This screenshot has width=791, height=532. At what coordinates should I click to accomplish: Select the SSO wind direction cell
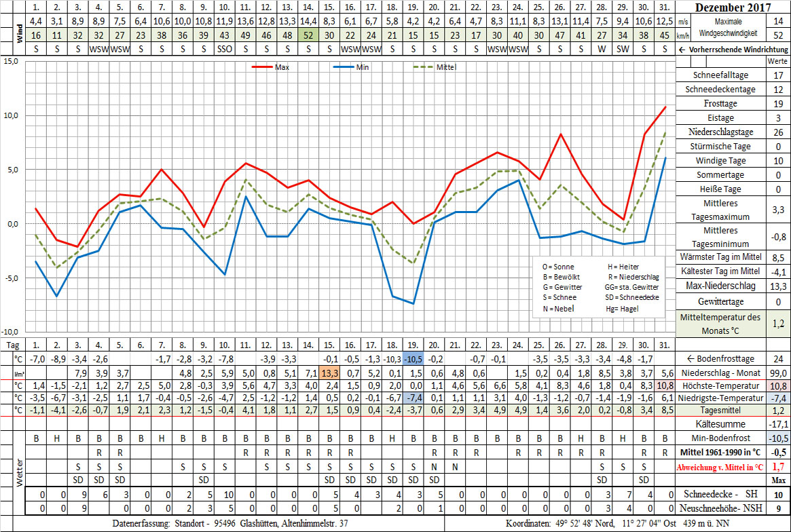(225, 50)
